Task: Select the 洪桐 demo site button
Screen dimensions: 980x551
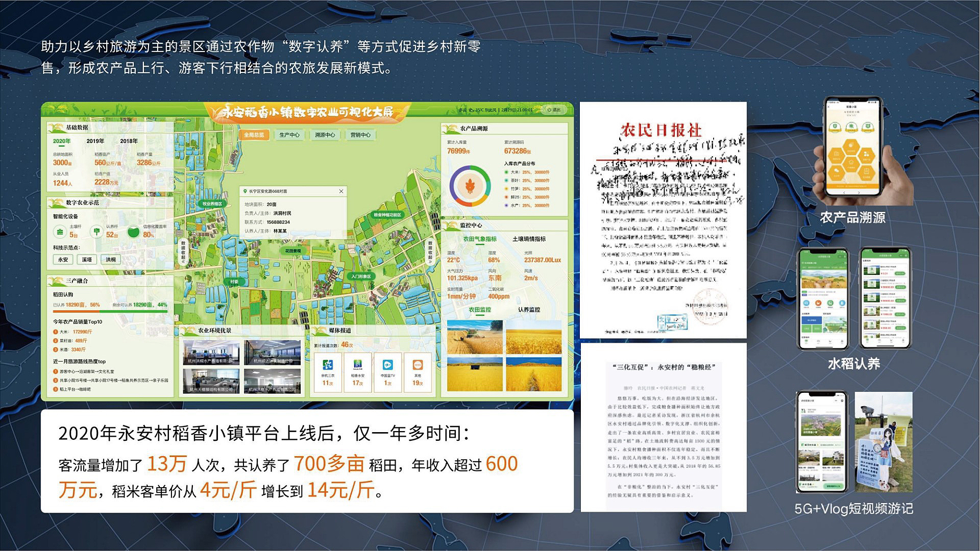Action: pyautogui.click(x=111, y=260)
